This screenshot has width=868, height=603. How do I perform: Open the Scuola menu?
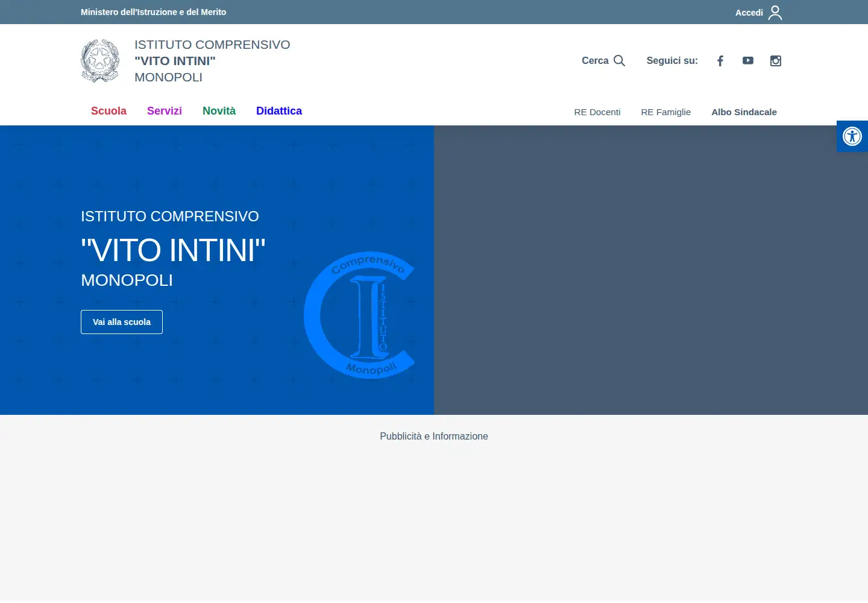(x=108, y=111)
